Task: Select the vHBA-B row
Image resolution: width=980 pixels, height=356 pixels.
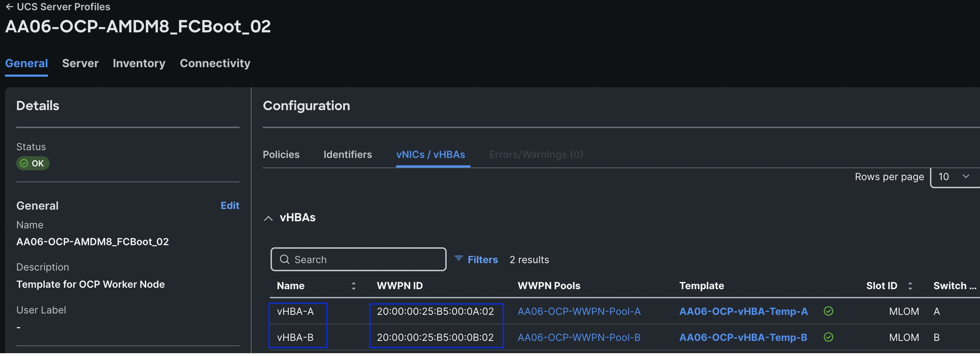Action: click(298, 337)
